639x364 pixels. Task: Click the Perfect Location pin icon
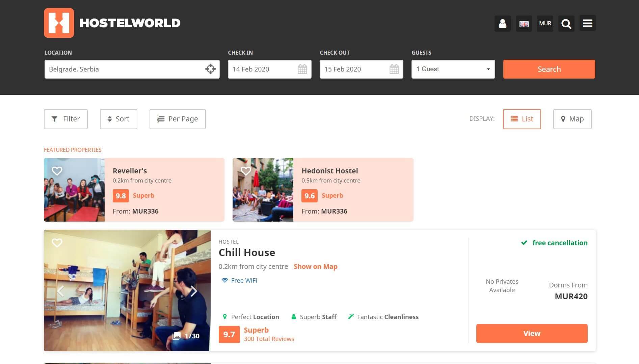(225, 317)
